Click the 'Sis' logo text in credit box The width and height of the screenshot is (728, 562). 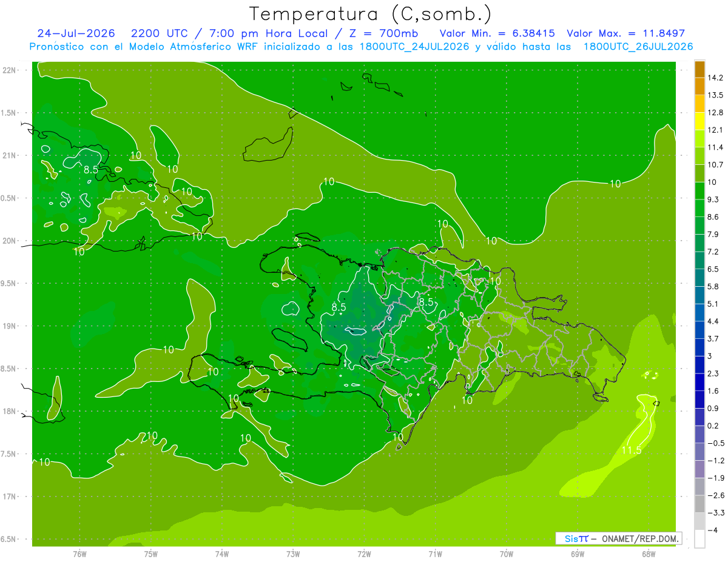tap(571, 538)
